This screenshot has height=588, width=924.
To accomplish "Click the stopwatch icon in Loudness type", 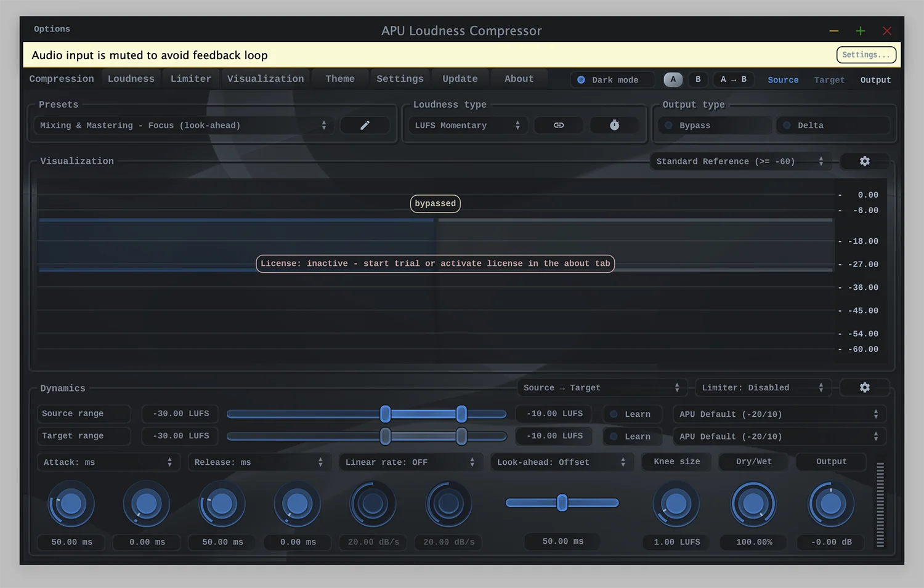I will point(614,125).
